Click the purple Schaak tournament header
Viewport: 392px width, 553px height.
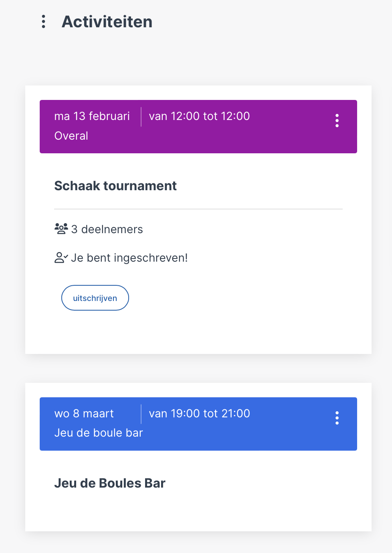pyautogui.click(x=198, y=126)
